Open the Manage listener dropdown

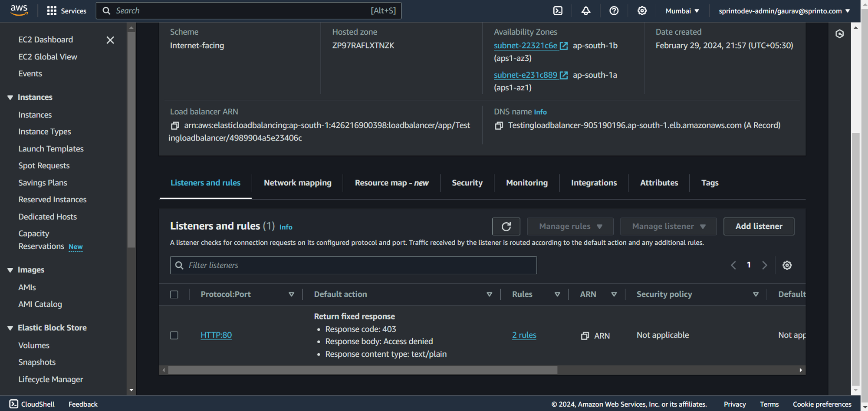click(668, 227)
